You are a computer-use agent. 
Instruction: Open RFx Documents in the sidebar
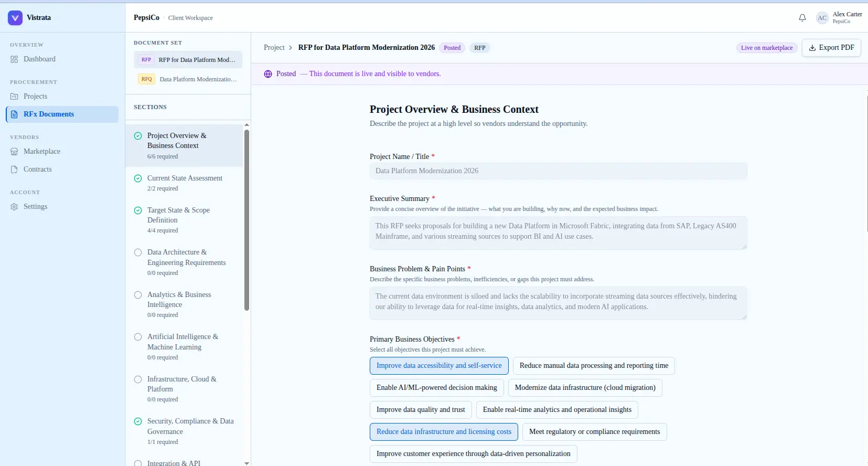click(x=62, y=114)
